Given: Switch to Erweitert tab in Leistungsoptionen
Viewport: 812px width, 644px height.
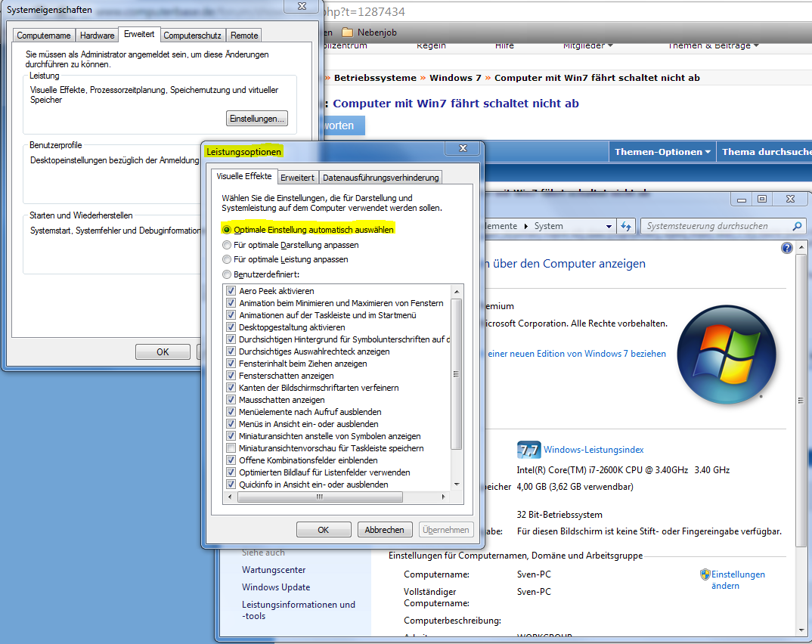Looking at the screenshot, I should pyautogui.click(x=297, y=178).
